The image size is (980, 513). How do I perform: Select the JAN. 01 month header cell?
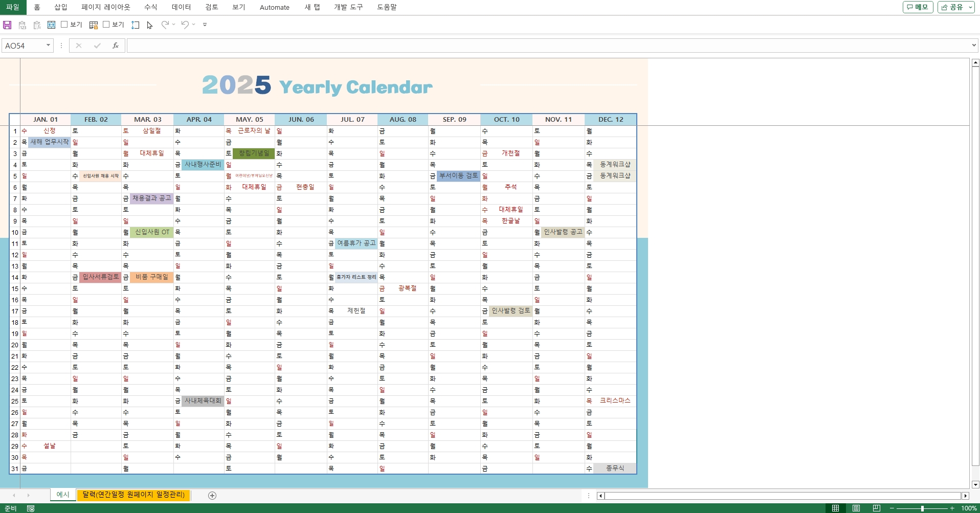(46, 120)
